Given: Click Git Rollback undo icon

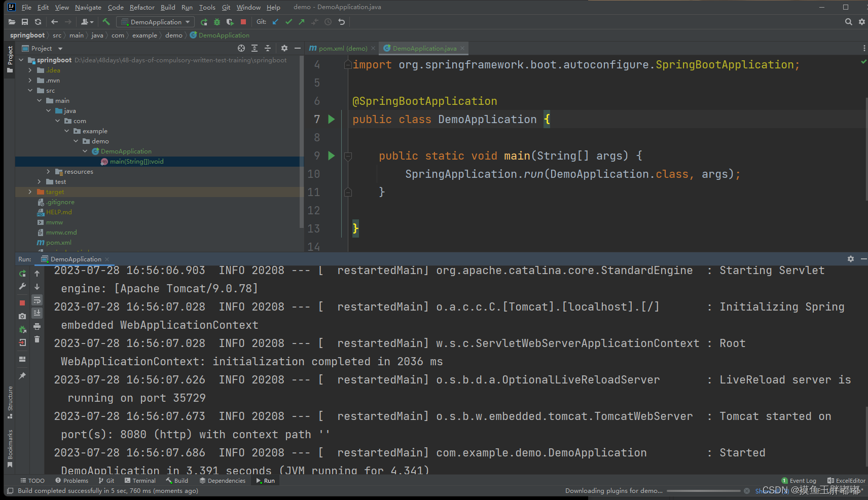Looking at the screenshot, I should tap(341, 22).
